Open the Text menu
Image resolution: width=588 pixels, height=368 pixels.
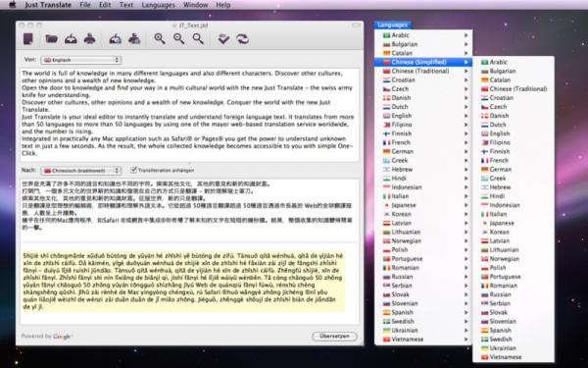pyautogui.click(x=126, y=5)
